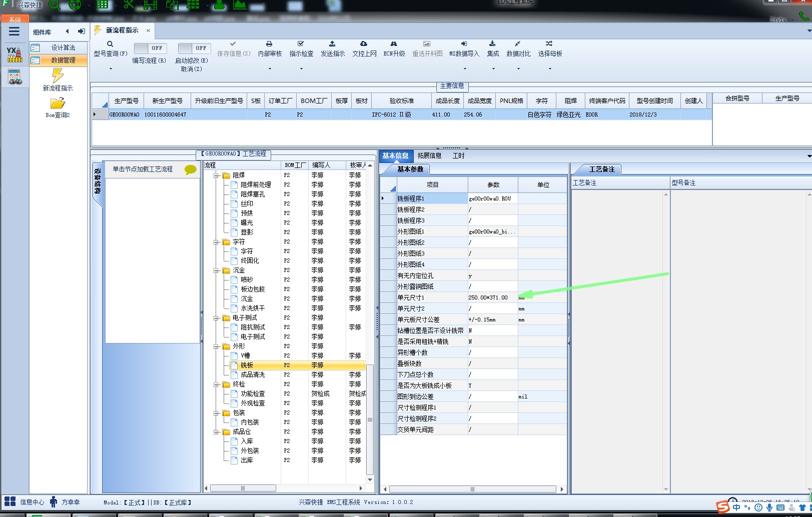Edit the 铣板程序1 parameter cell
This screenshot has width=812, height=517.
(492, 198)
